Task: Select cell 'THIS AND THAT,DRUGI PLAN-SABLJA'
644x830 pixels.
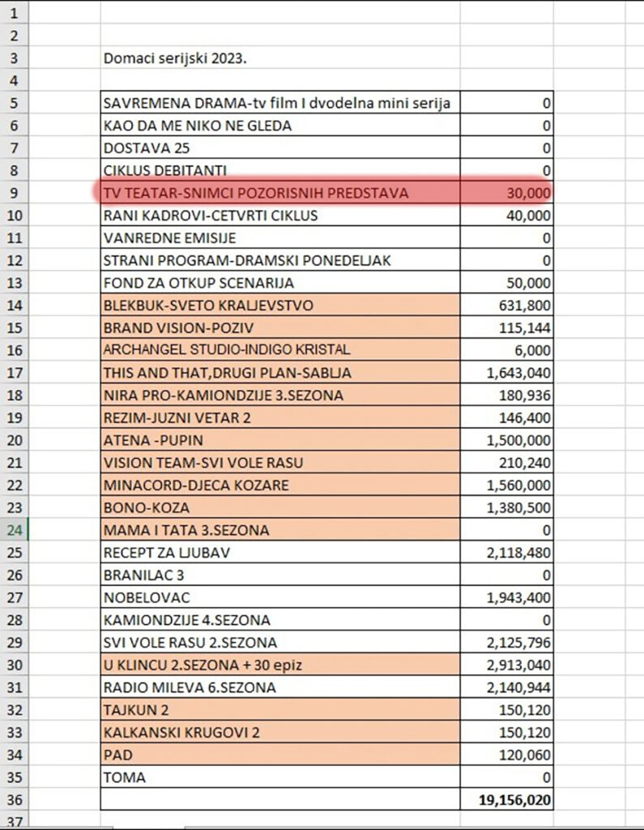Action: [x=280, y=373]
